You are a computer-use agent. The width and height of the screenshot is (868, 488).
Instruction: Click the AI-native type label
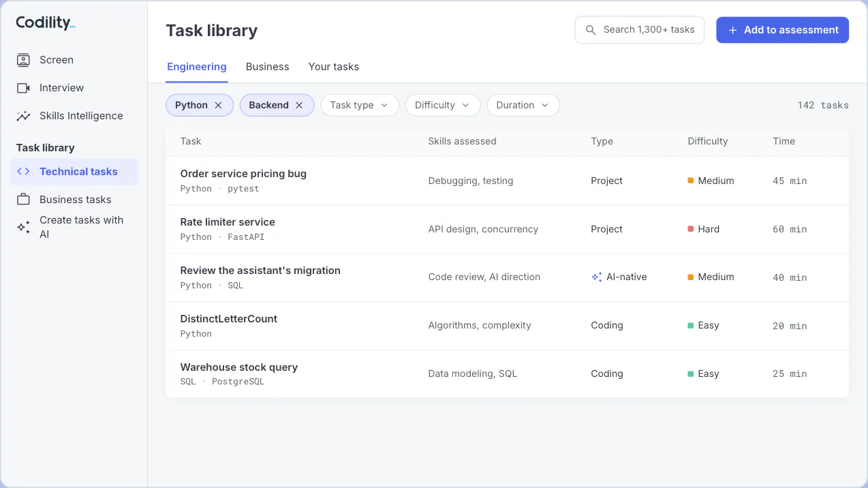click(627, 277)
